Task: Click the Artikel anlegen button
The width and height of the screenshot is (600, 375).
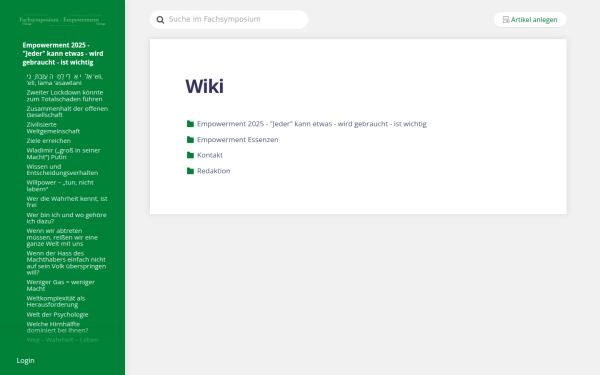Action: [530, 20]
